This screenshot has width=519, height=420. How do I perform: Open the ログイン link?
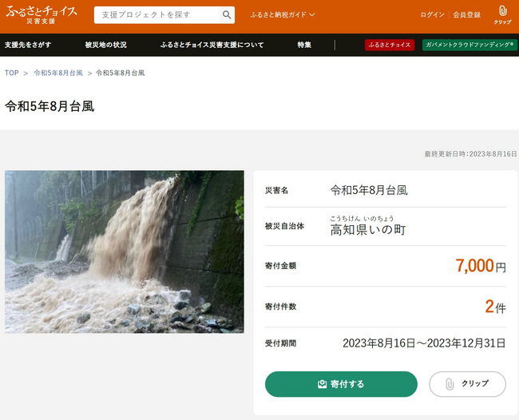pos(432,15)
